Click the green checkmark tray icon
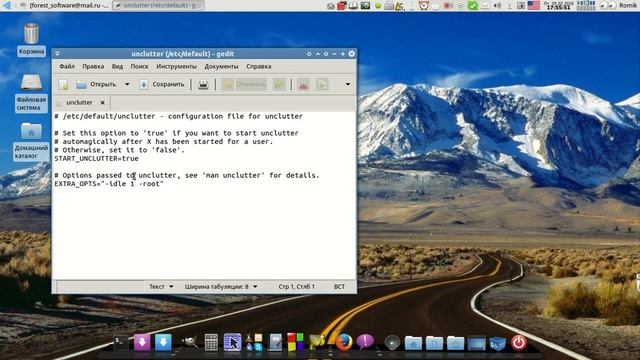Viewport: 640px width, 360px height. [472, 6]
